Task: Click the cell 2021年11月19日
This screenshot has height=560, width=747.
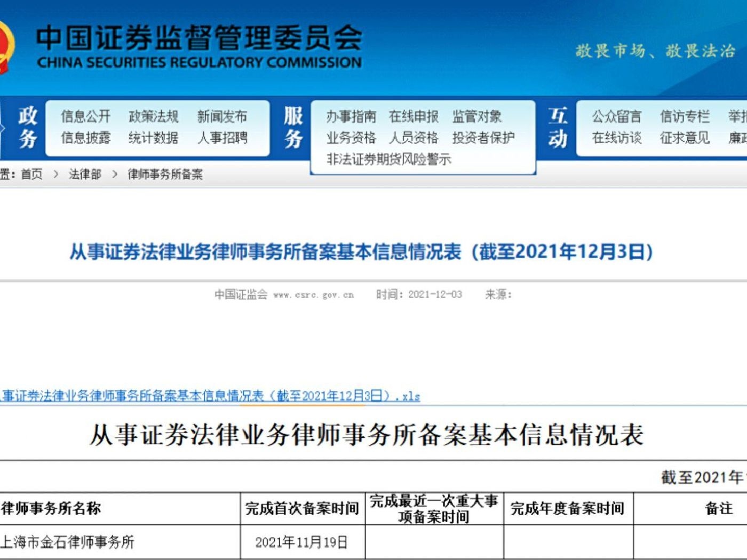Action: pyautogui.click(x=302, y=542)
